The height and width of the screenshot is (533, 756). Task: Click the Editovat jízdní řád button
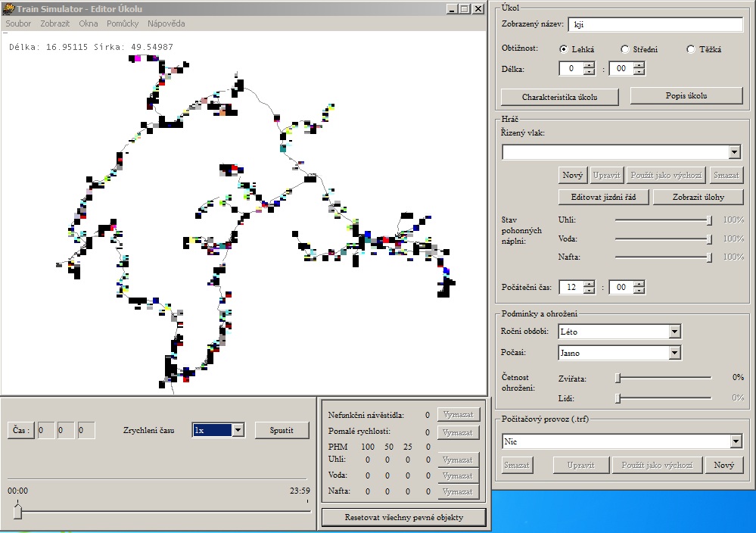(x=602, y=197)
